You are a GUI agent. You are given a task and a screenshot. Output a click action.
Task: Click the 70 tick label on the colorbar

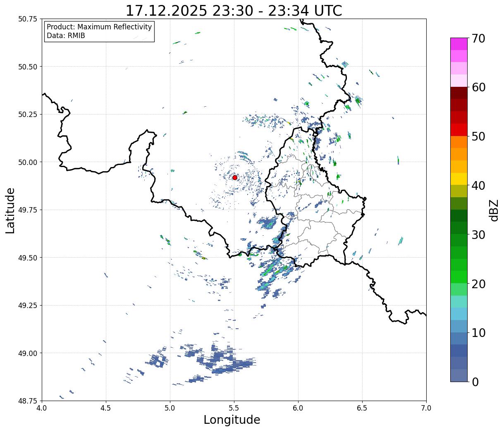pos(478,38)
